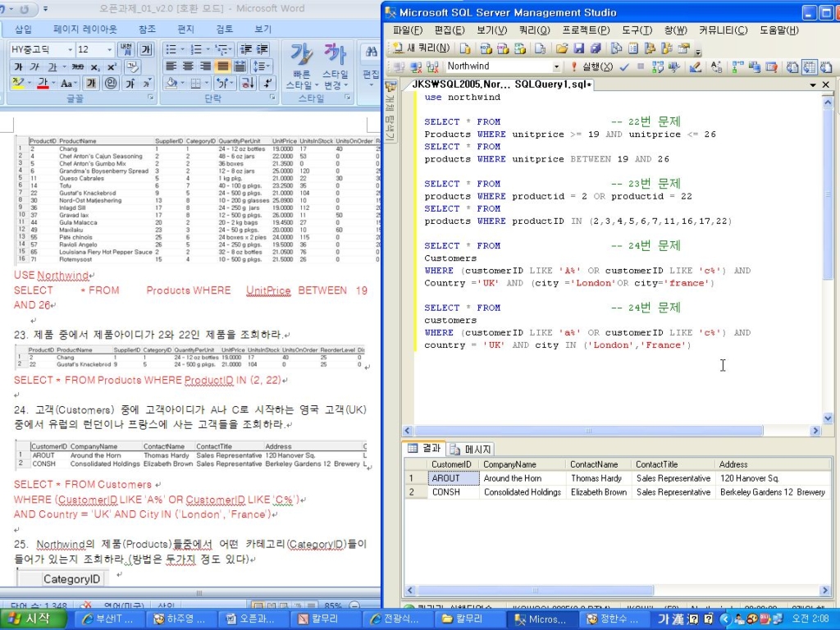
Task: Click the decrease indent icon in Word
Action: pyautogui.click(x=245, y=50)
